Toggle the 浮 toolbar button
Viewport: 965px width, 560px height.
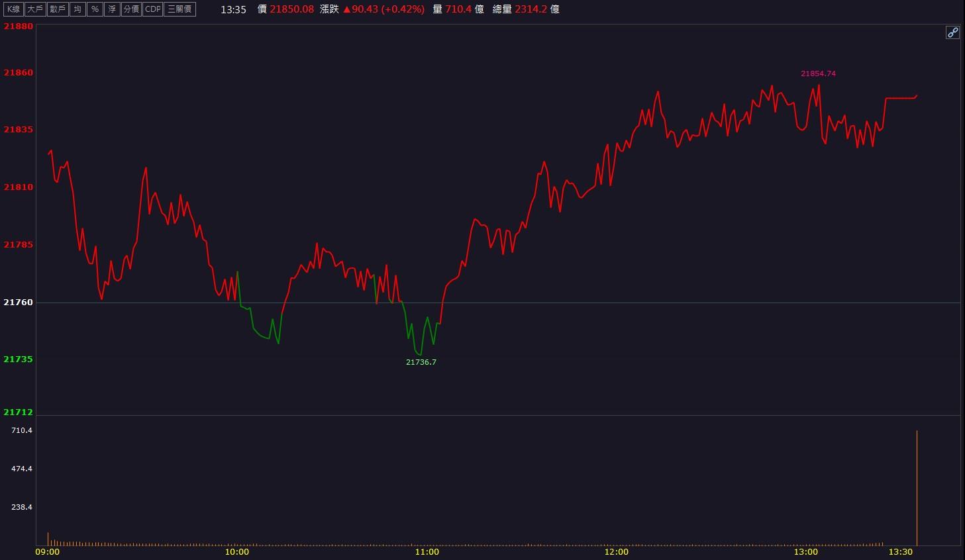pyautogui.click(x=113, y=9)
